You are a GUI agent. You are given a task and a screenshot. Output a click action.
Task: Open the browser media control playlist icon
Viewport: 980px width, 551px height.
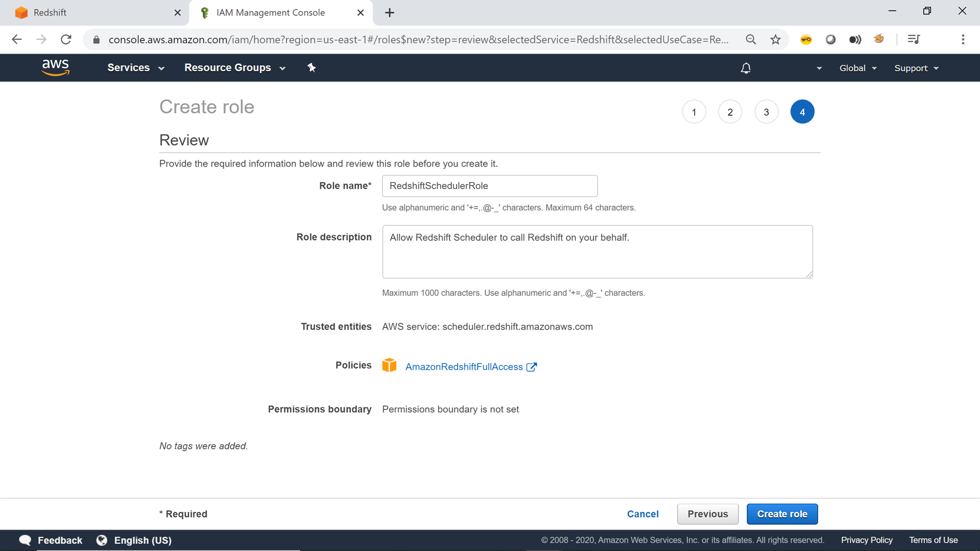point(913,40)
